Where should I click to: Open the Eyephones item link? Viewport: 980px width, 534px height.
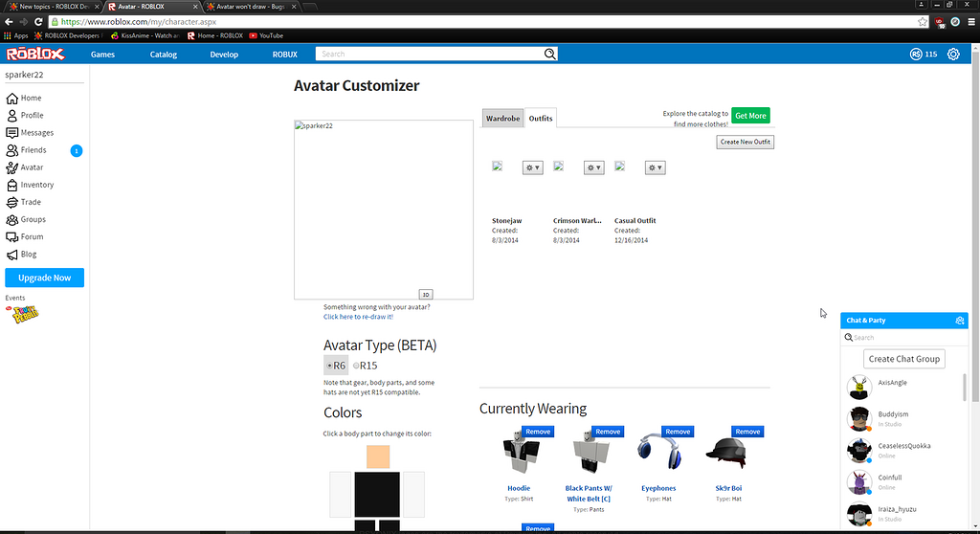click(x=658, y=488)
